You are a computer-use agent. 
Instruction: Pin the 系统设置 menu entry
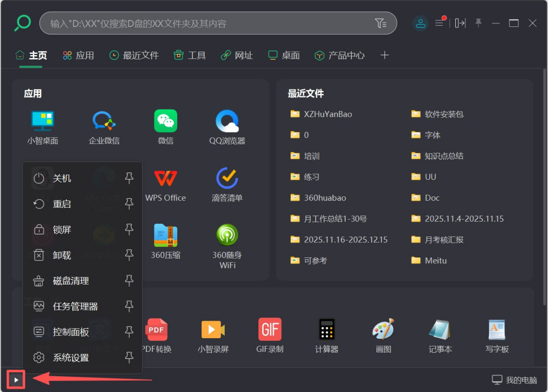(129, 358)
